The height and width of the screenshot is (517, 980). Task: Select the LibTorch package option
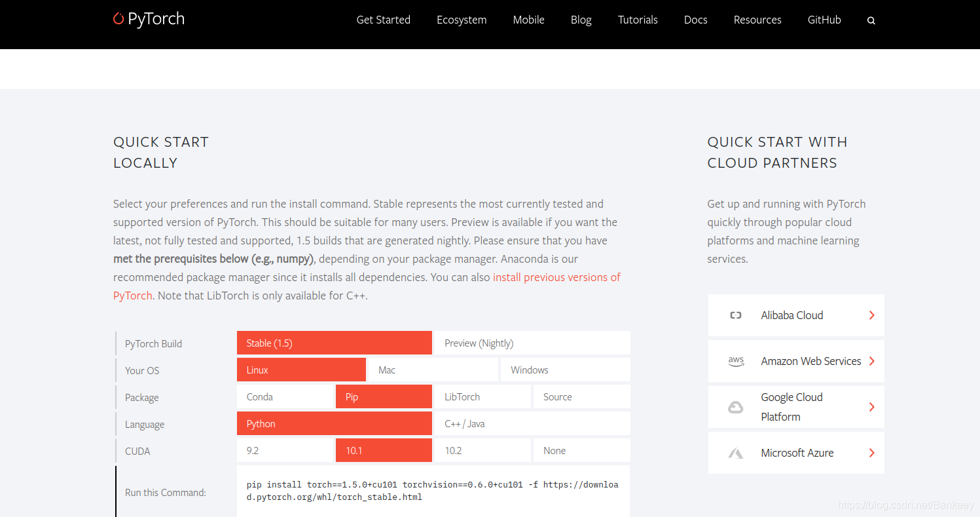[x=482, y=396]
